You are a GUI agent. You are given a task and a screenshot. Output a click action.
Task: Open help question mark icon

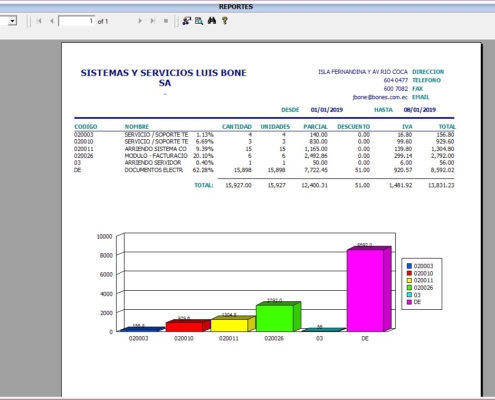[x=225, y=21]
